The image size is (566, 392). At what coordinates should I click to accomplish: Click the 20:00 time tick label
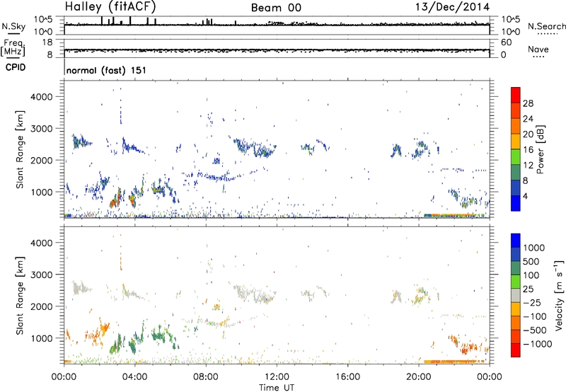[x=418, y=377]
